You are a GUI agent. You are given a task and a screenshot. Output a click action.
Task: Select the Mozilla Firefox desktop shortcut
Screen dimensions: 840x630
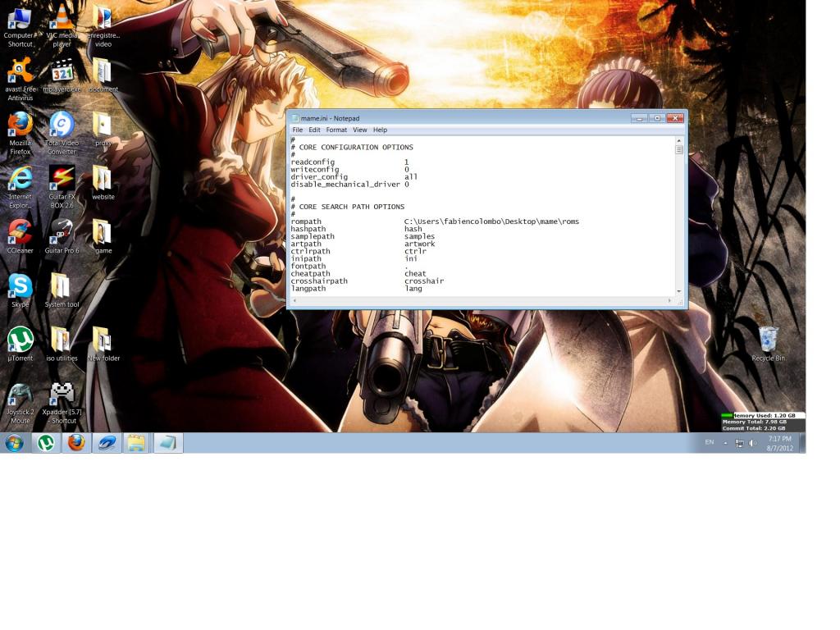point(20,134)
